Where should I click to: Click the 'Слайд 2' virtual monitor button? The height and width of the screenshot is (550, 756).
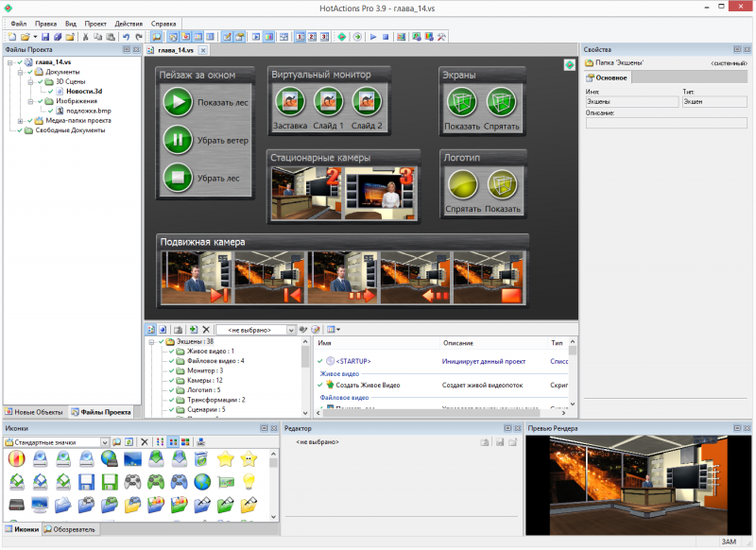(x=367, y=102)
